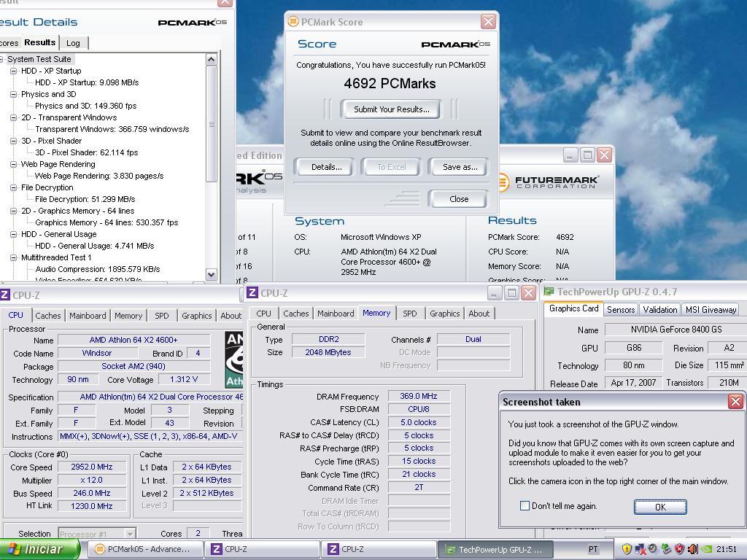Image resolution: width=747 pixels, height=560 pixels.
Task: Open the red Security Center shield tray icon
Action: coord(679,549)
